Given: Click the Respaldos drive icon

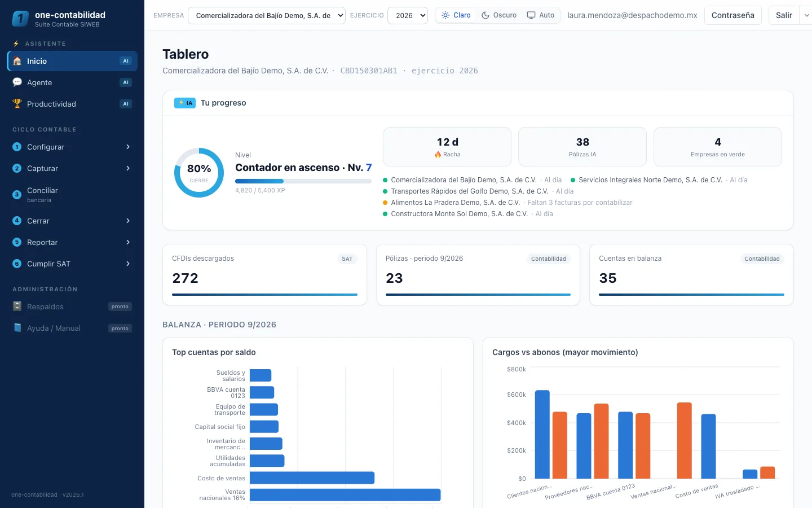Looking at the screenshot, I should pos(17,306).
